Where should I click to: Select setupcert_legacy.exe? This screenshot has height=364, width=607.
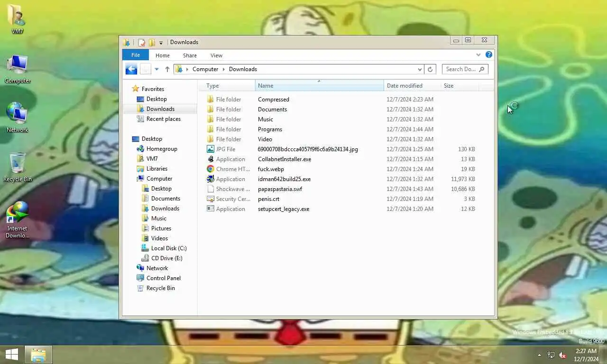click(x=284, y=209)
